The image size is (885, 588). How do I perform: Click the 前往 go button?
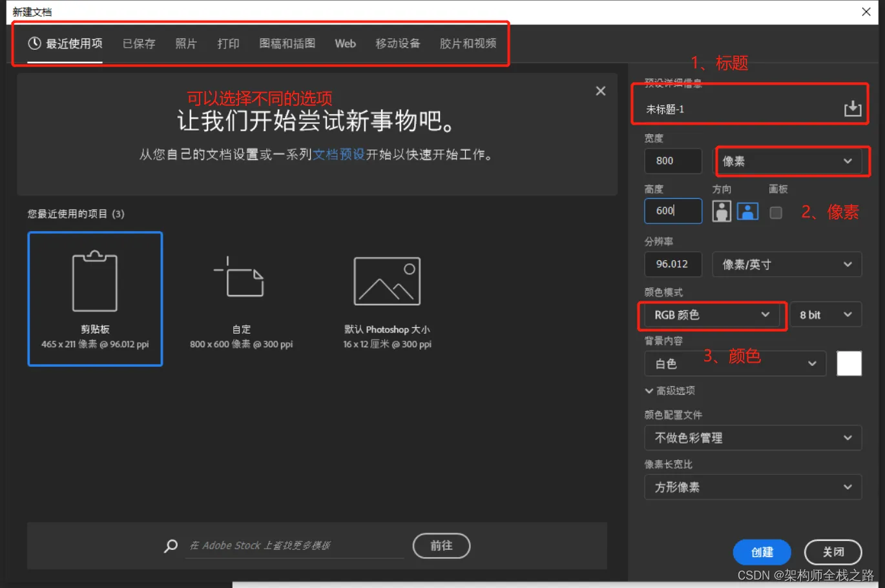coord(442,546)
